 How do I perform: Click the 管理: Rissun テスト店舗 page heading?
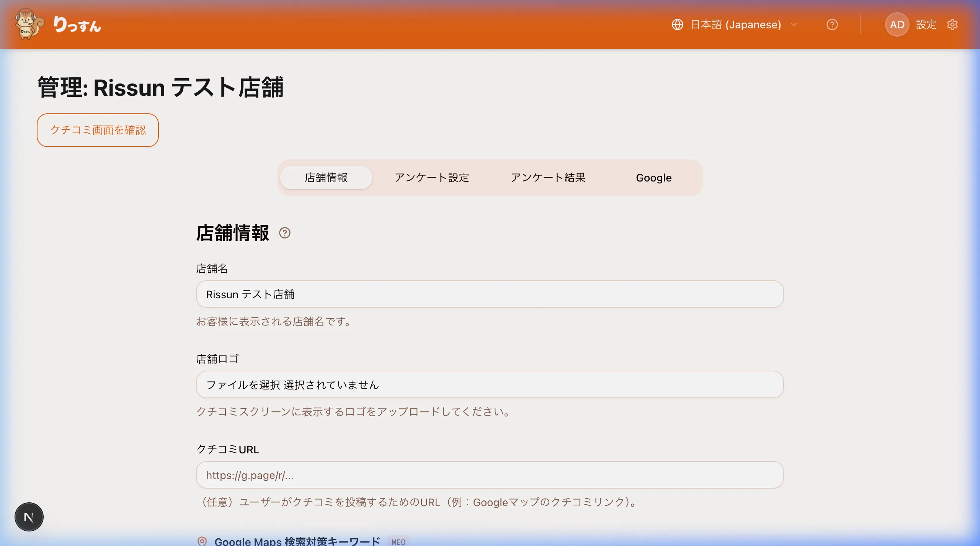tap(160, 87)
